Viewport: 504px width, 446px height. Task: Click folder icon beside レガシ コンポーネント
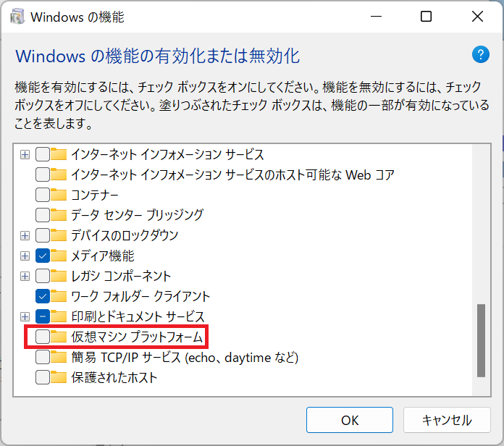click(x=59, y=276)
